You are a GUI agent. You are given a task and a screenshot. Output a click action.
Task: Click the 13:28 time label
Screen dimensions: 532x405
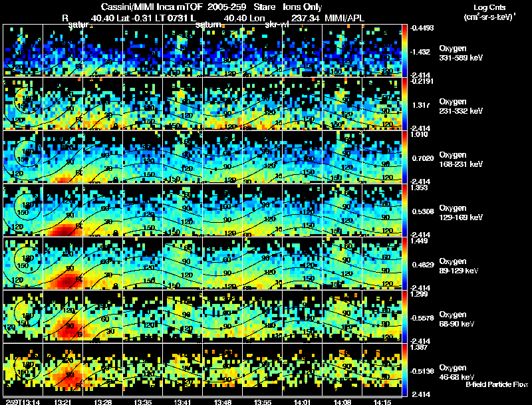tap(102, 402)
